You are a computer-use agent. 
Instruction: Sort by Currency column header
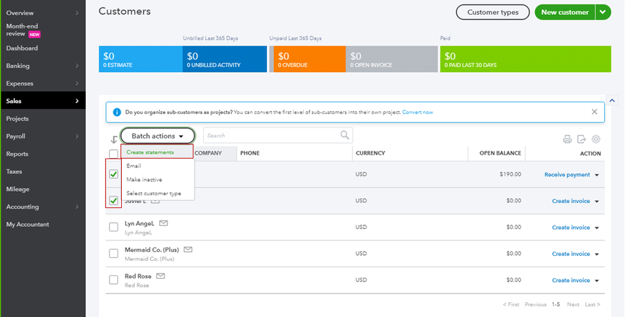click(371, 153)
